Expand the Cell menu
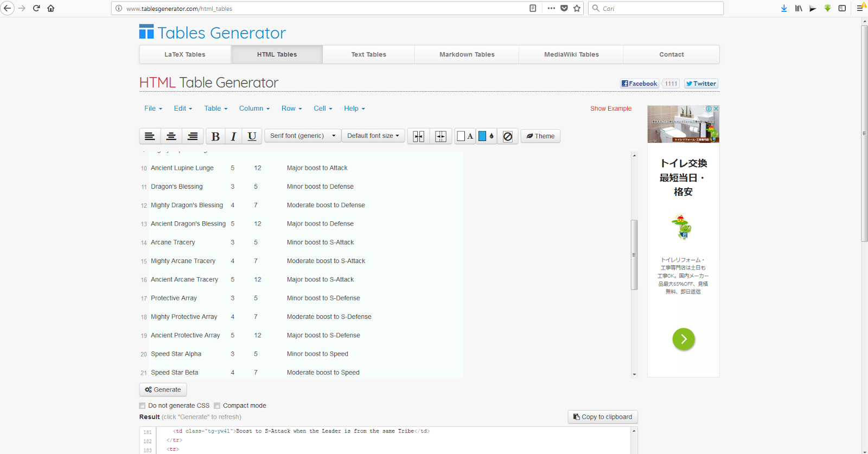 pyautogui.click(x=323, y=108)
